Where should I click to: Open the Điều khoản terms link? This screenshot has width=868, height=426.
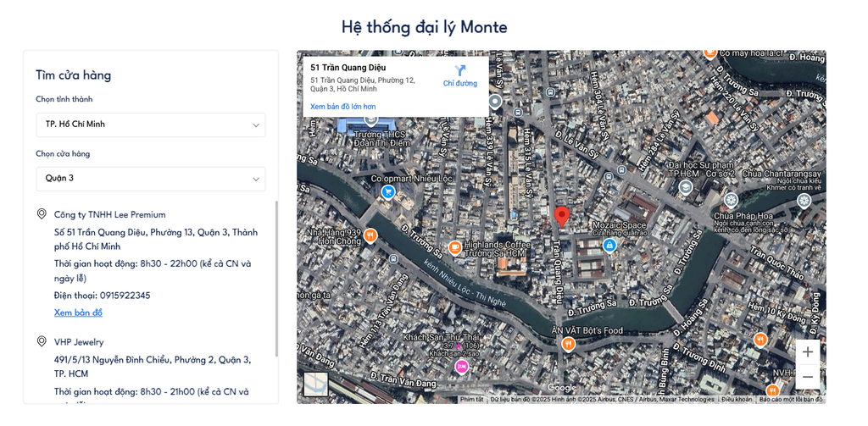pos(737,400)
